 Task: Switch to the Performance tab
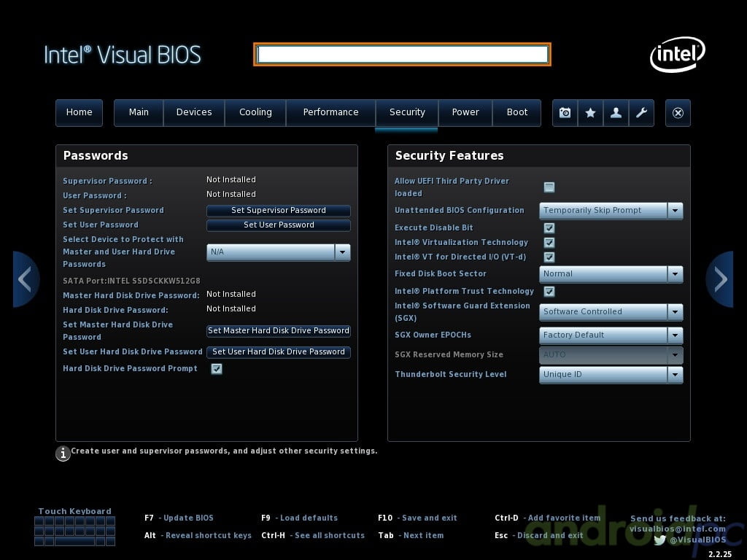330,112
